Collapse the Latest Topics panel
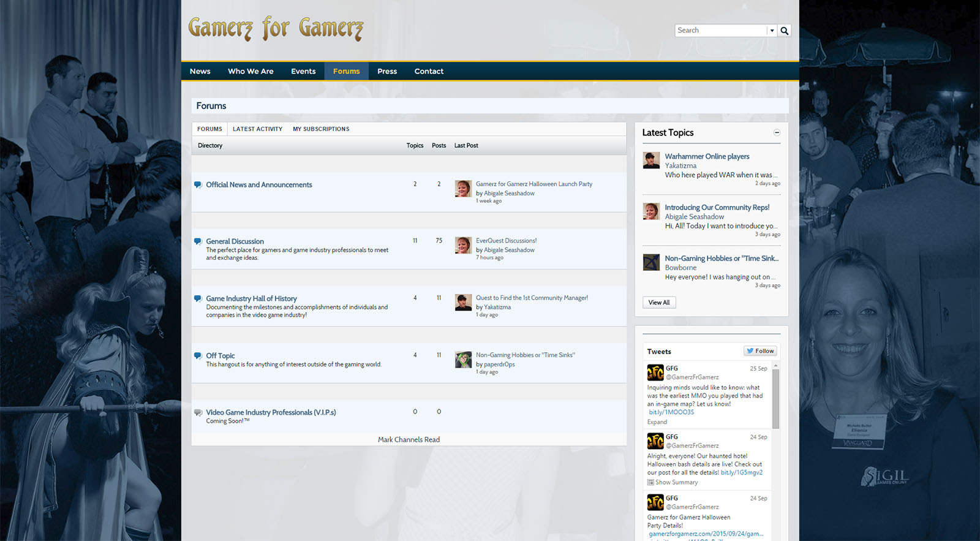The image size is (980, 541). pos(777,132)
